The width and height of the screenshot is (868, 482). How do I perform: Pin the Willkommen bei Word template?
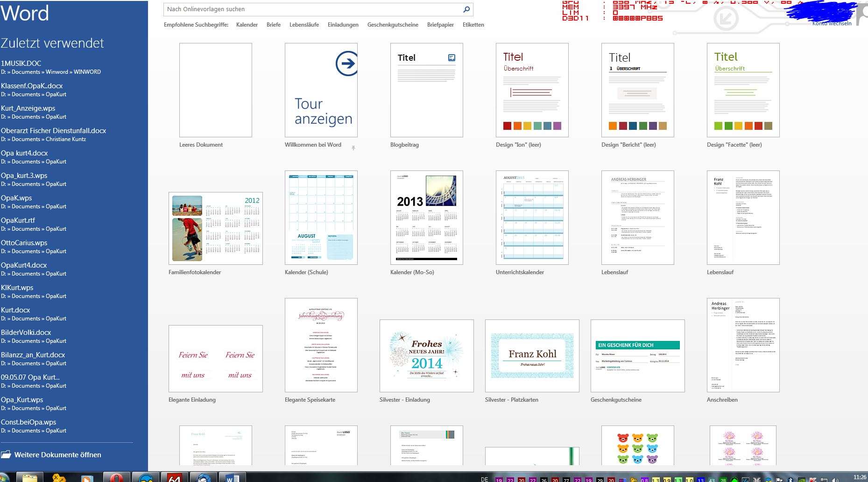coord(353,148)
